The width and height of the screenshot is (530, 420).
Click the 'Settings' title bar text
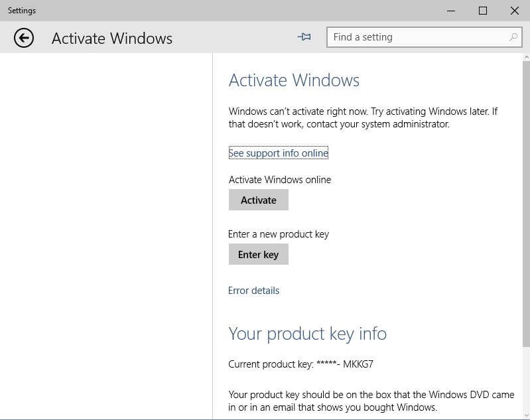click(22, 11)
